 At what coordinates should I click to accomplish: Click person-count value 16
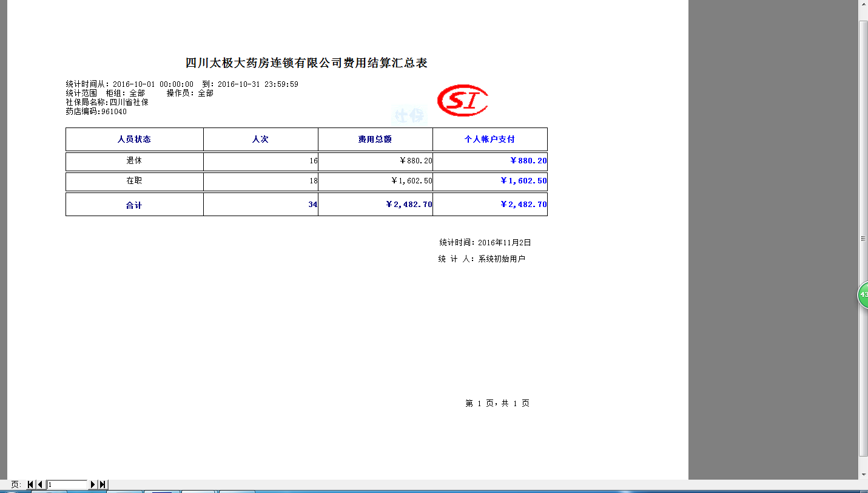313,161
